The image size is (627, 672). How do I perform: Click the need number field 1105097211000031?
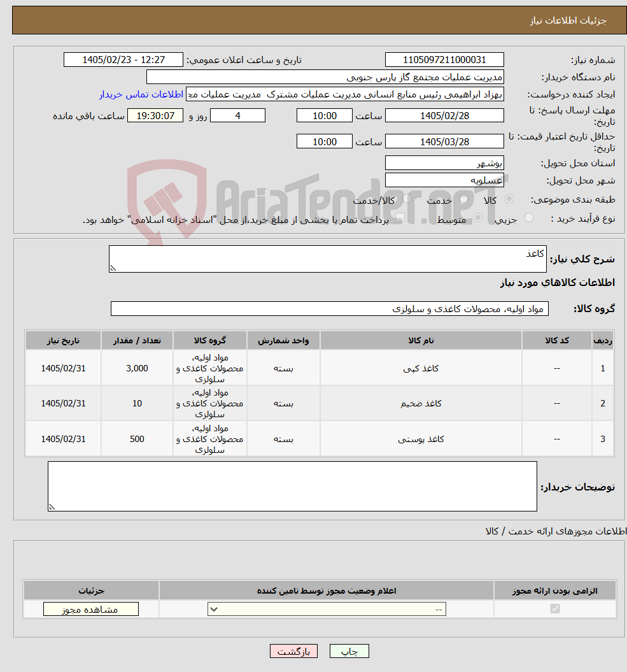point(444,60)
